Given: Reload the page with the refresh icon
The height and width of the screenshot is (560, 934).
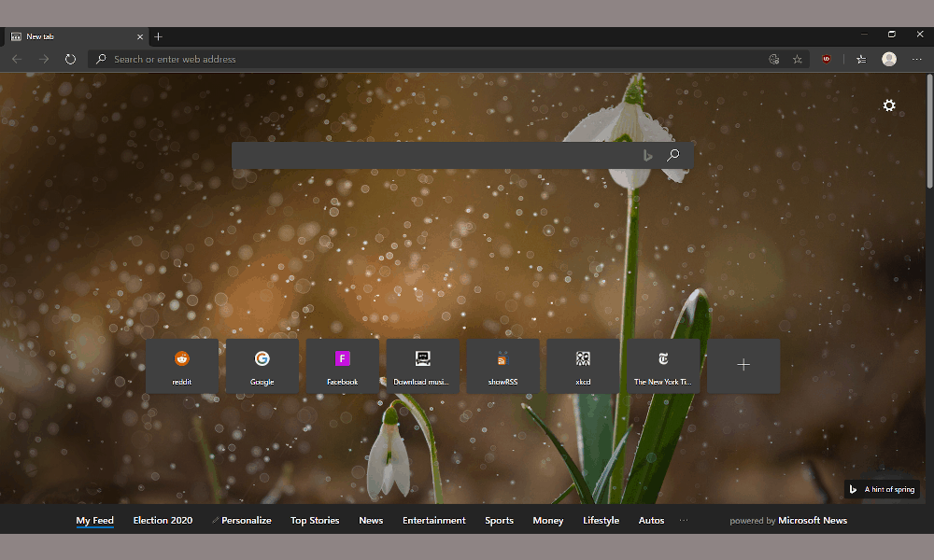Looking at the screenshot, I should [70, 59].
